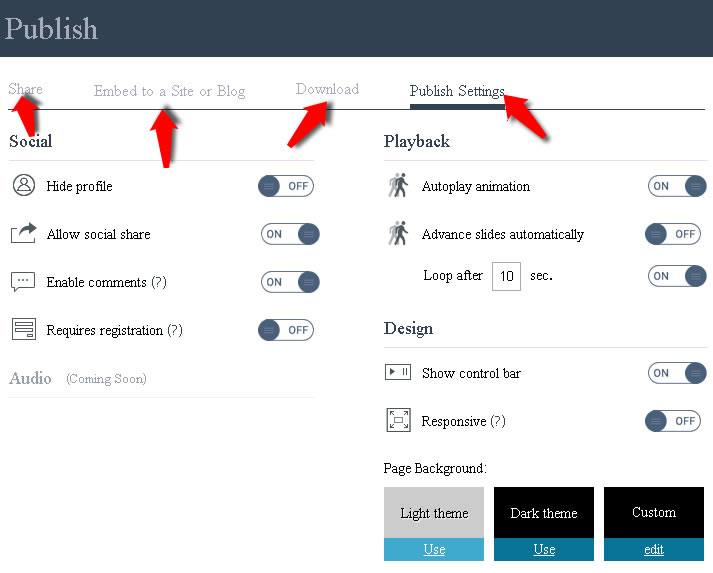The width and height of the screenshot is (713, 573).
Task: Enable the Requires registration toggle
Action: coord(286,330)
